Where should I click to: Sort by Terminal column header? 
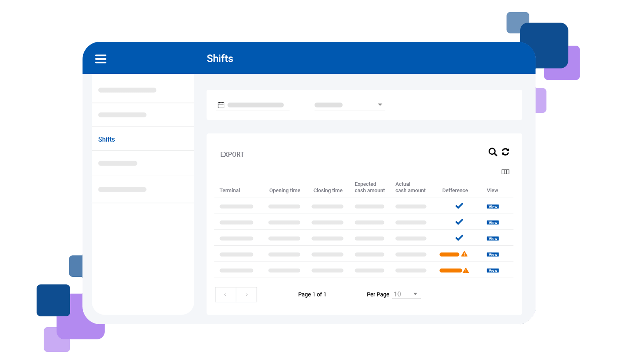230,190
